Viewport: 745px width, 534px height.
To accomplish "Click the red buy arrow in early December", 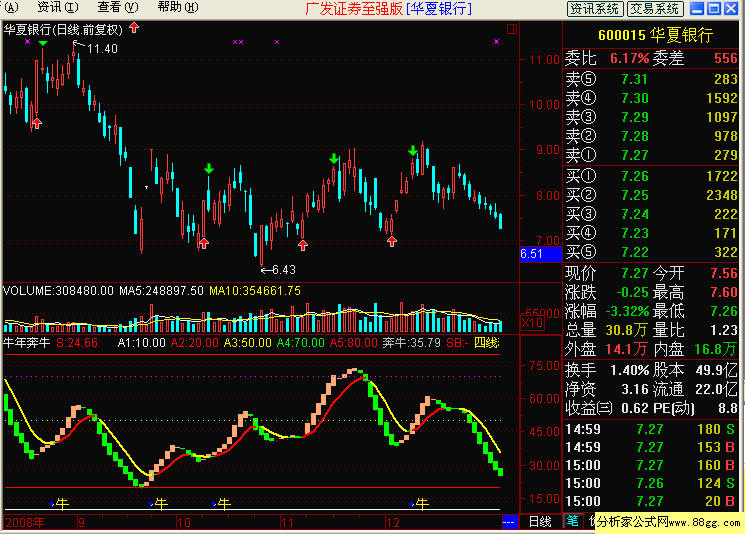I will coord(392,241).
